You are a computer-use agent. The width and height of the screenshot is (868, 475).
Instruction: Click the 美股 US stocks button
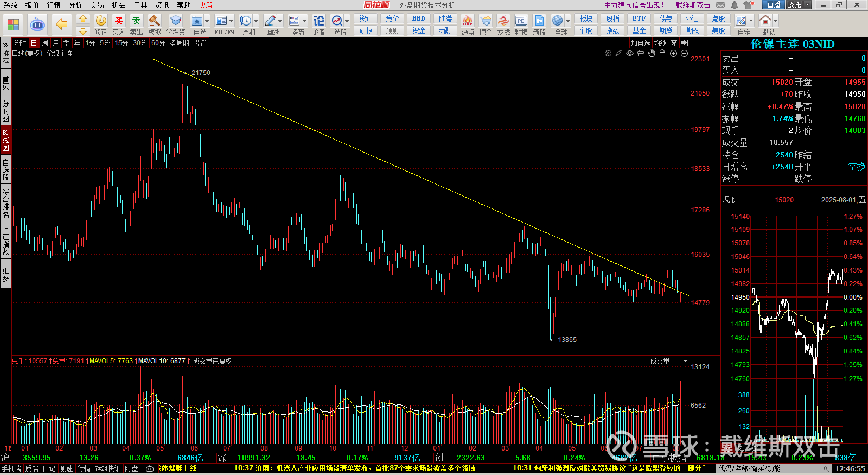pos(718,30)
